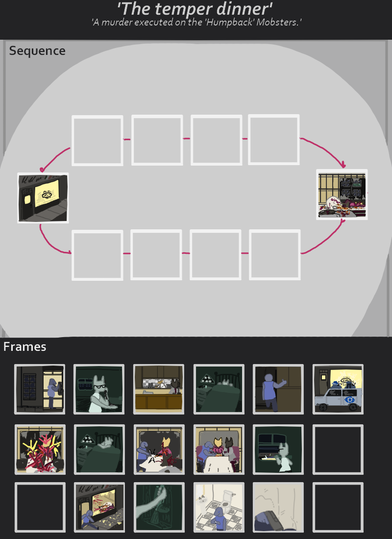Pick the cat on telephone frame

99,389
